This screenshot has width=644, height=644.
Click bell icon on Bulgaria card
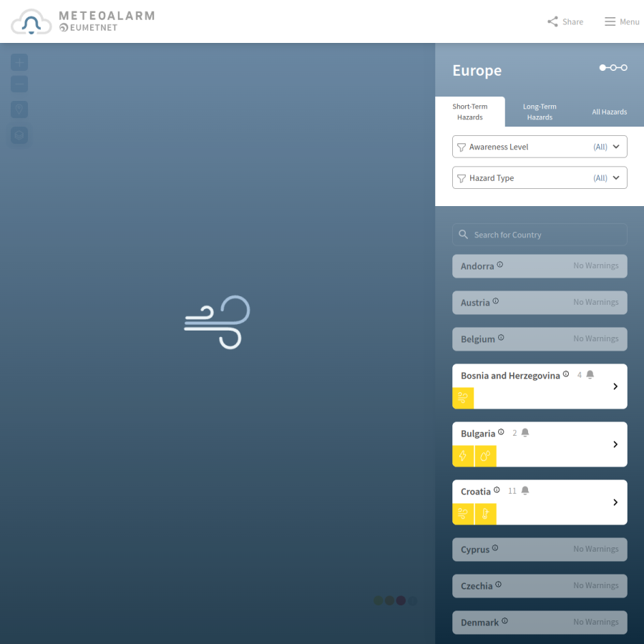[x=525, y=432]
